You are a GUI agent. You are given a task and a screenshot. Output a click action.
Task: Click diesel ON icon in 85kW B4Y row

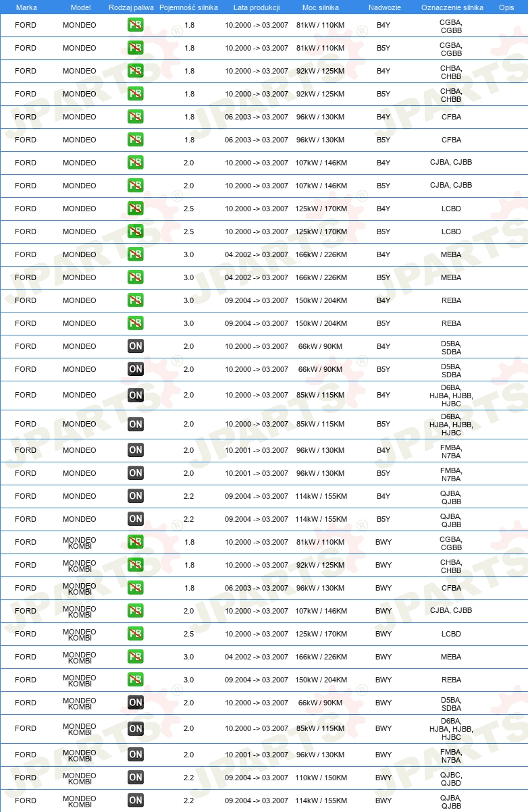pos(135,396)
